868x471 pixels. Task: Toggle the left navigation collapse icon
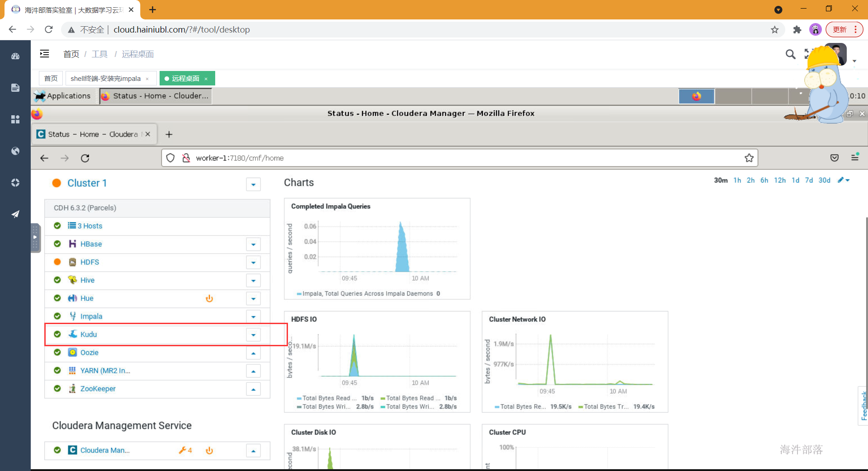point(44,54)
